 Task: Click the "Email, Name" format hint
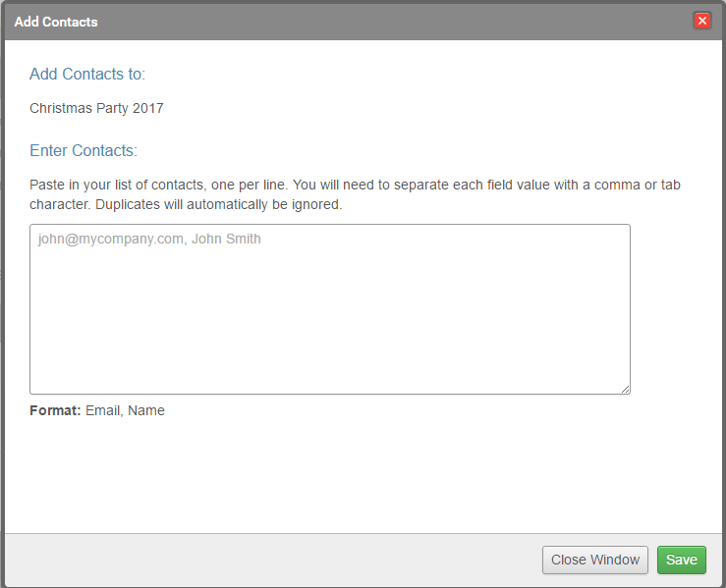coord(125,410)
